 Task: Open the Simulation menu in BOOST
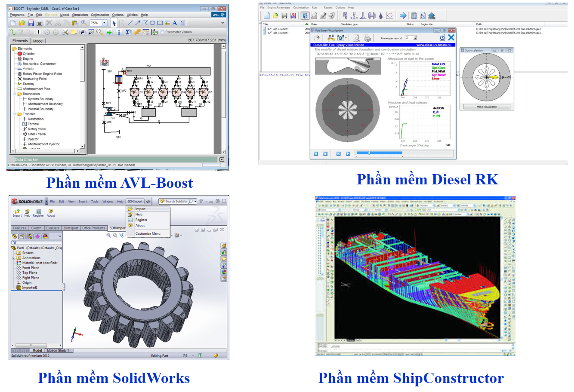[x=80, y=15]
